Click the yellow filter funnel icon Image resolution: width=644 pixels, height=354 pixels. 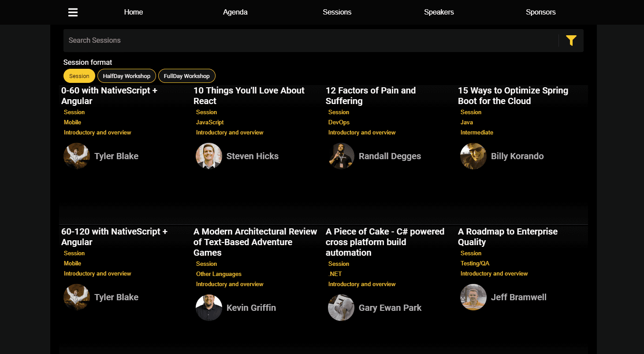pyautogui.click(x=571, y=41)
